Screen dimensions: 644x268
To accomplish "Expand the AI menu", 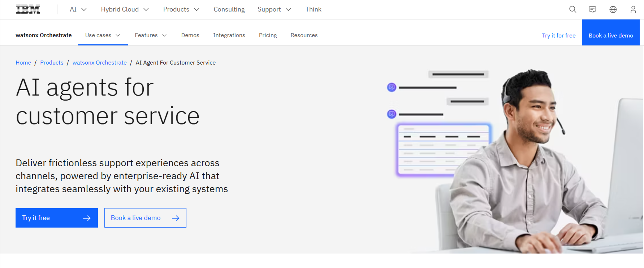I will pyautogui.click(x=78, y=9).
